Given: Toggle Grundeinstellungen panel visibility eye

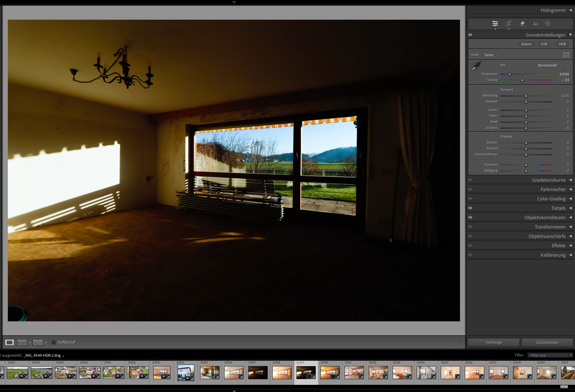Looking at the screenshot, I should tap(470, 35).
